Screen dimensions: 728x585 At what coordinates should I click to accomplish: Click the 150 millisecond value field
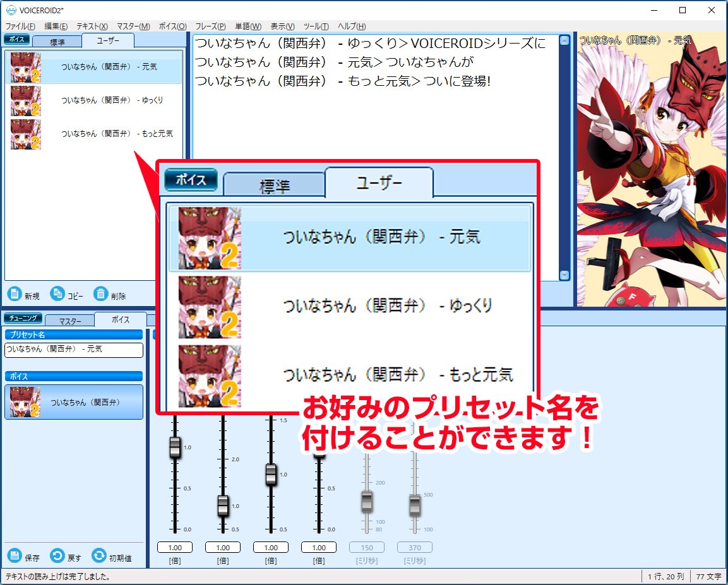[x=367, y=547]
